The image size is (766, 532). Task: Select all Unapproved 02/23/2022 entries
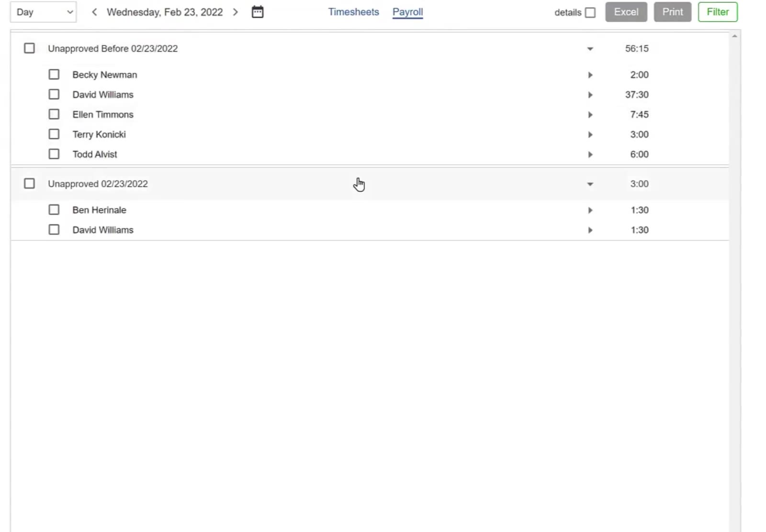(29, 184)
